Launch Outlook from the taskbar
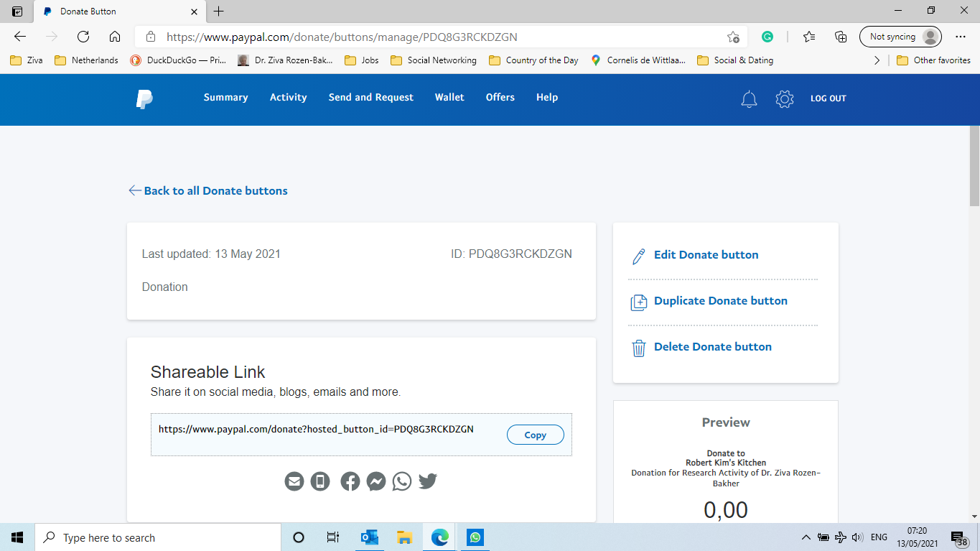Viewport: 980px width, 551px height. (x=369, y=537)
